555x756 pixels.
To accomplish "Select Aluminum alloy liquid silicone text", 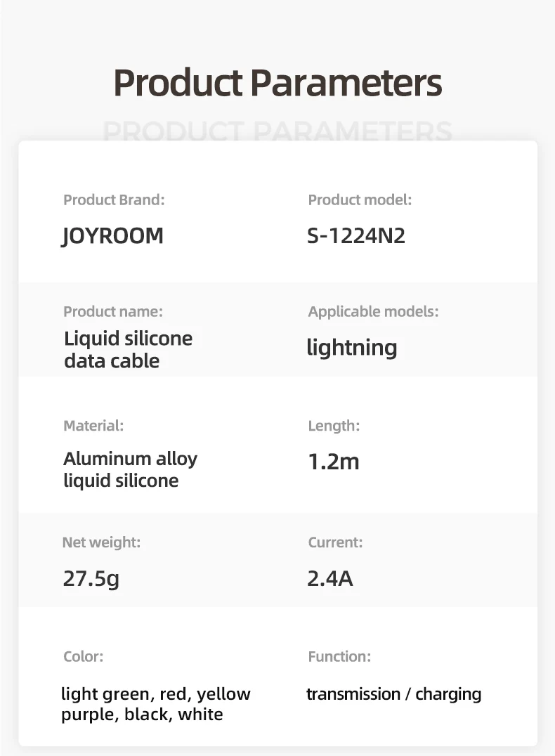I will click(x=130, y=469).
